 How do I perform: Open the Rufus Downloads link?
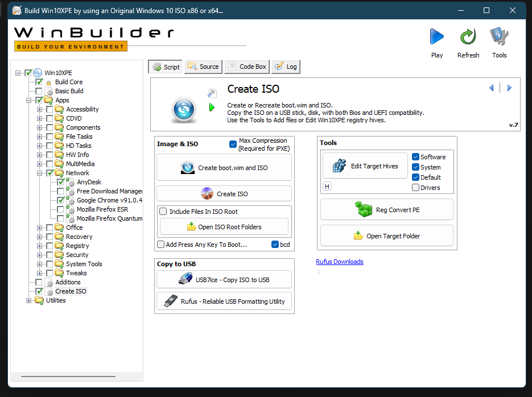[x=340, y=262]
